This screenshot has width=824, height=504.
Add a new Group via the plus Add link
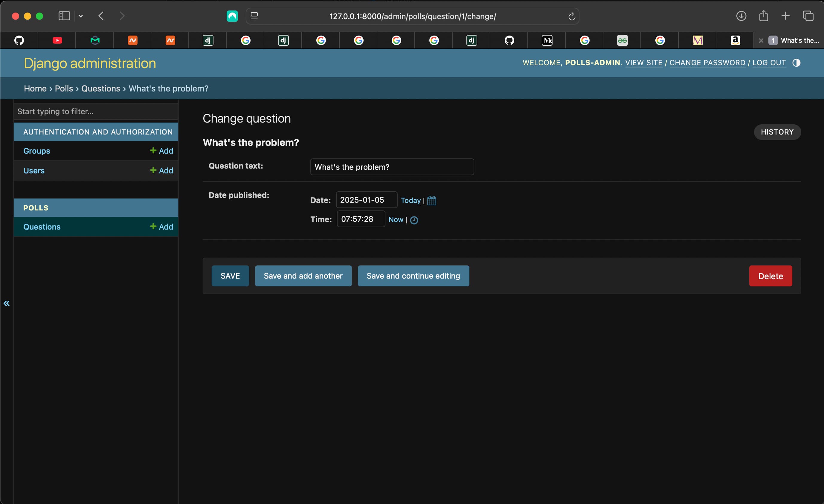161,151
